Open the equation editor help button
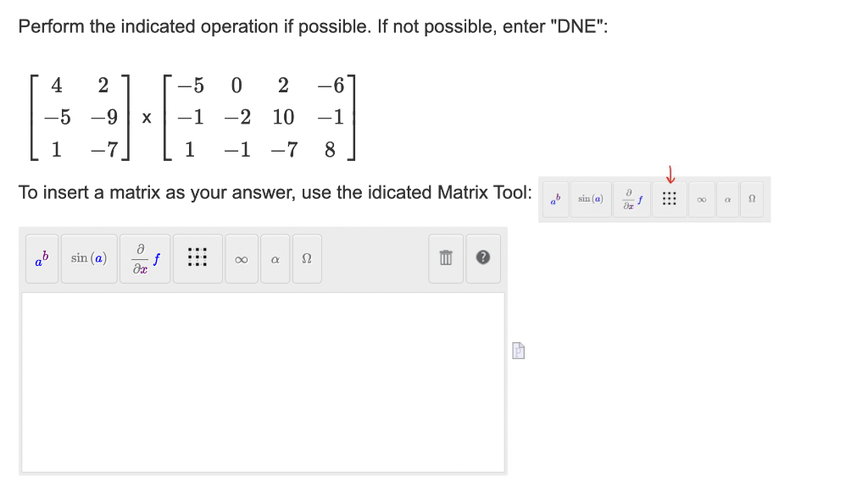 pos(483,258)
